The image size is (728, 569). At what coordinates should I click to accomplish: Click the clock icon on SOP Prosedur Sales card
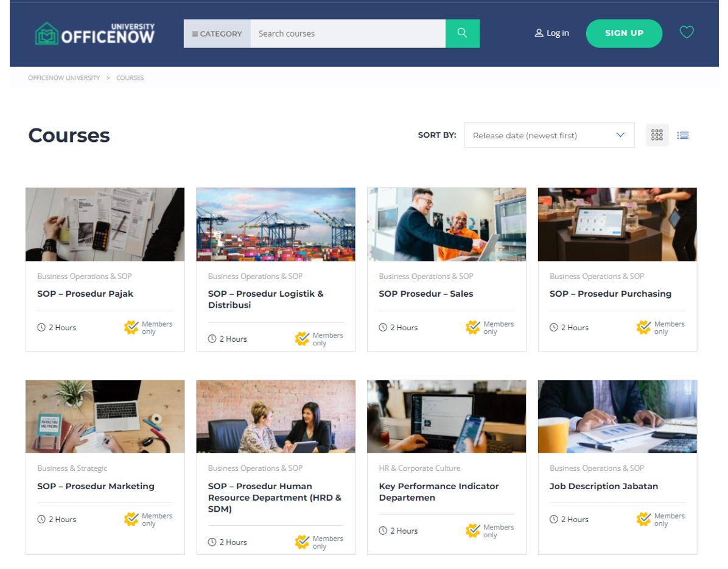click(x=382, y=327)
